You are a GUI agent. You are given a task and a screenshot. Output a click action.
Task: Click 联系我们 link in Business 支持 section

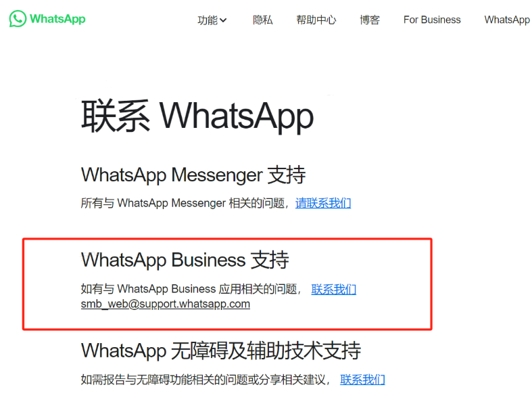(333, 289)
